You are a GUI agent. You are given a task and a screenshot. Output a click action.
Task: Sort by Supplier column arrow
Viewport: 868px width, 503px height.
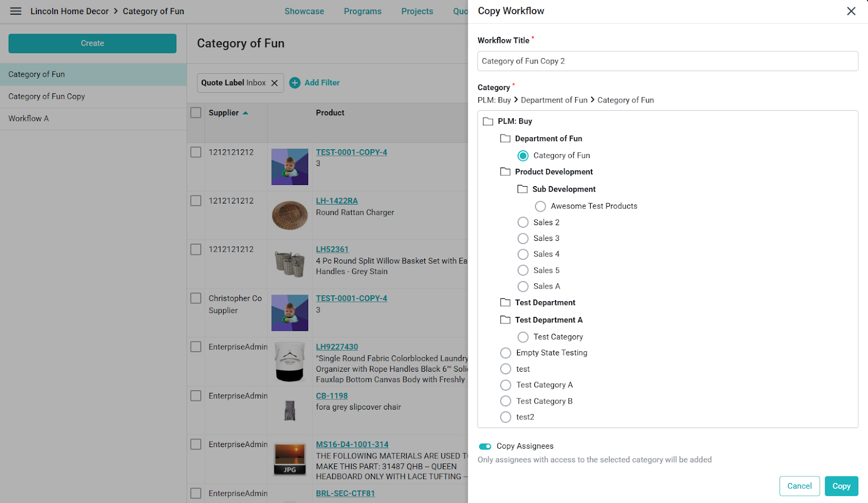click(245, 113)
